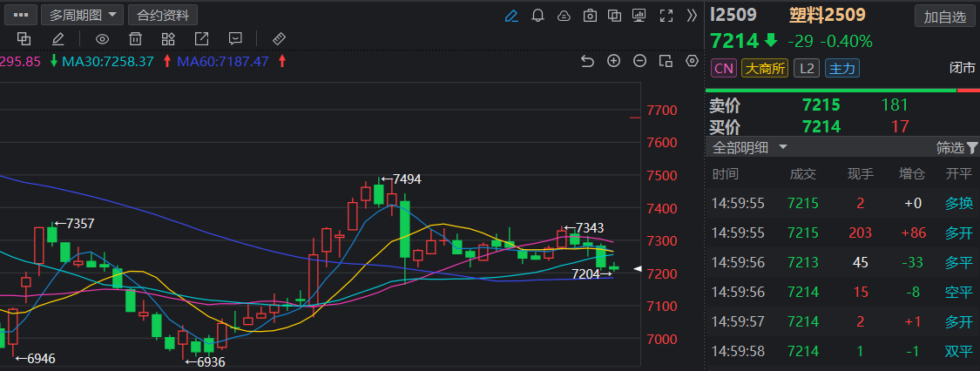This screenshot has width=980, height=371.
Task: Toggle the eye visibility icon
Action: 102,39
